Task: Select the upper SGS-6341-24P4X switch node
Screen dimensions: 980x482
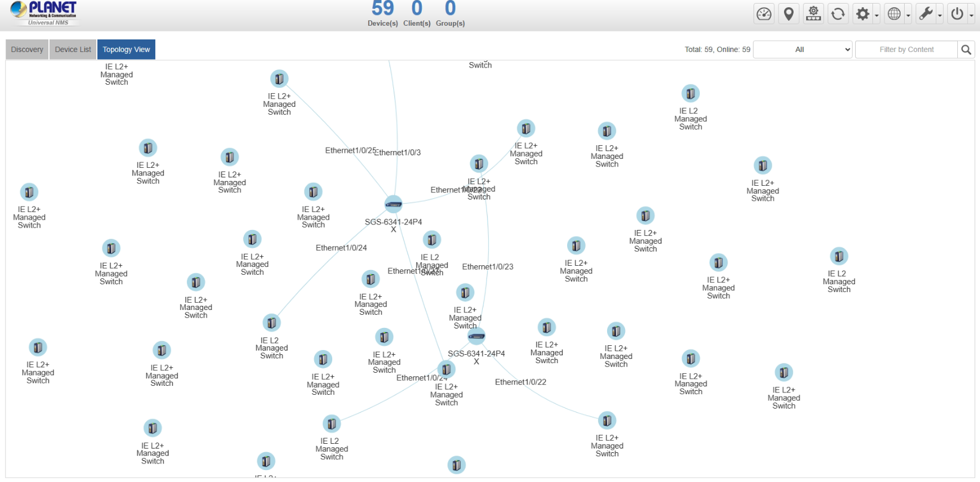Action: 393,204
